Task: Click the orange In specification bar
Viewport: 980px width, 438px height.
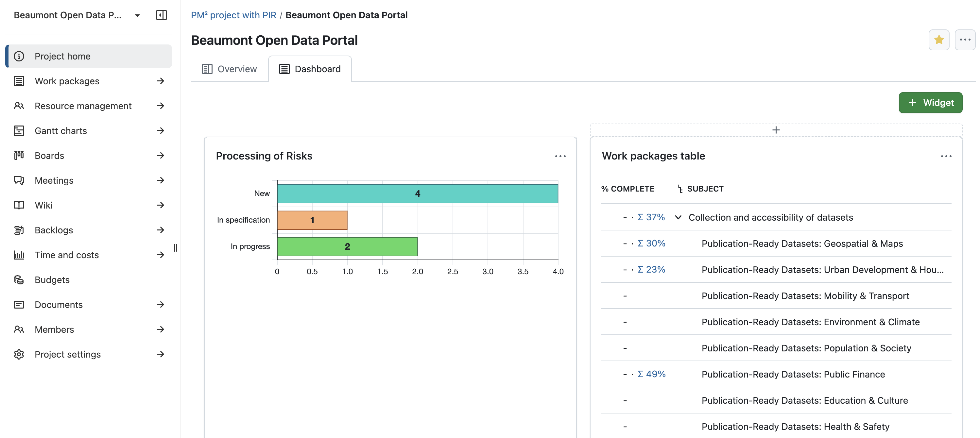Action: pos(312,220)
